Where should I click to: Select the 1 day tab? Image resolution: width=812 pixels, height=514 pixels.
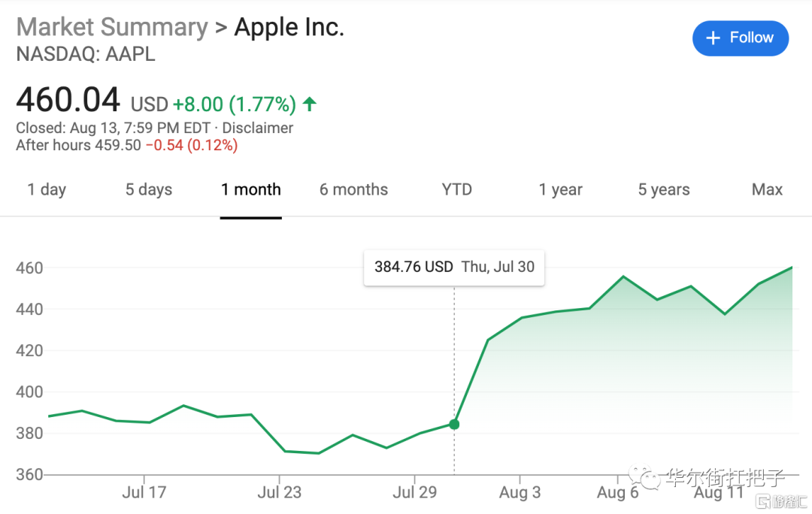(47, 190)
